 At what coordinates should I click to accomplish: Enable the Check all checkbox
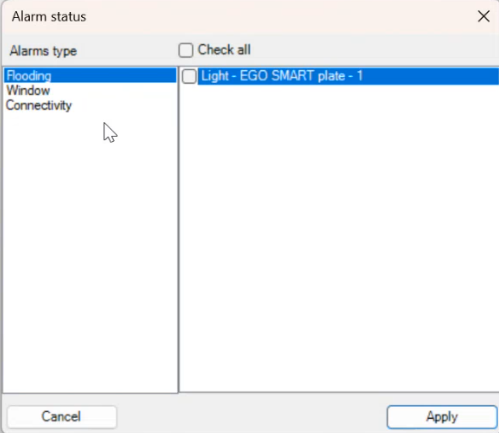[186, 50]
